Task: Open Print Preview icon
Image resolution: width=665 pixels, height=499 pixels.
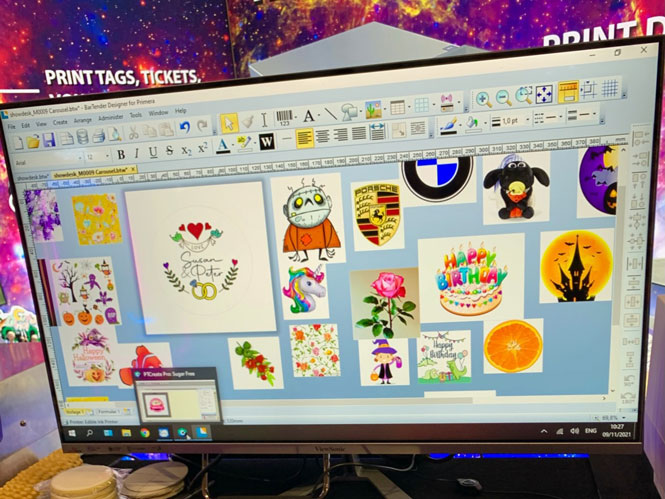Action: coord(114,134)
